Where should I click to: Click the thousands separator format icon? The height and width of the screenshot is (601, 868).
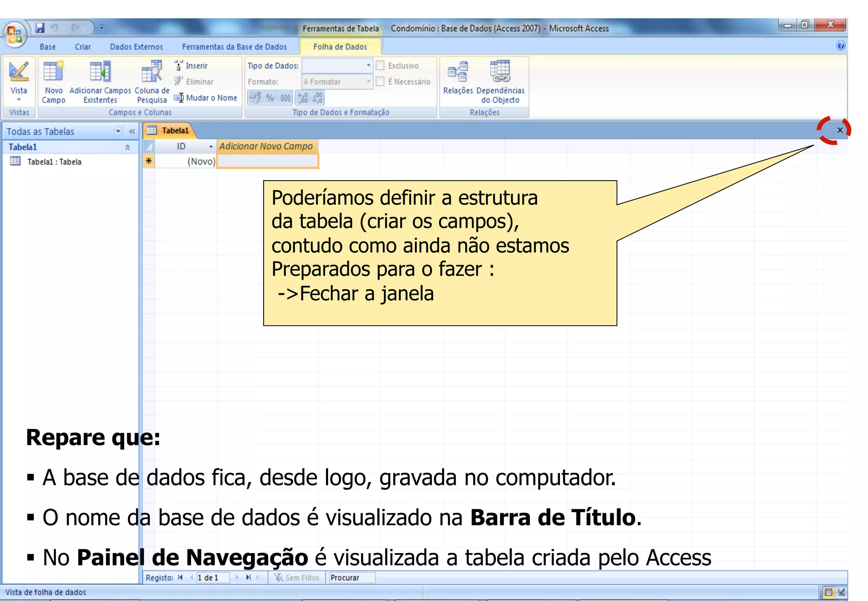pyautogui.click(x=285, y=98)
